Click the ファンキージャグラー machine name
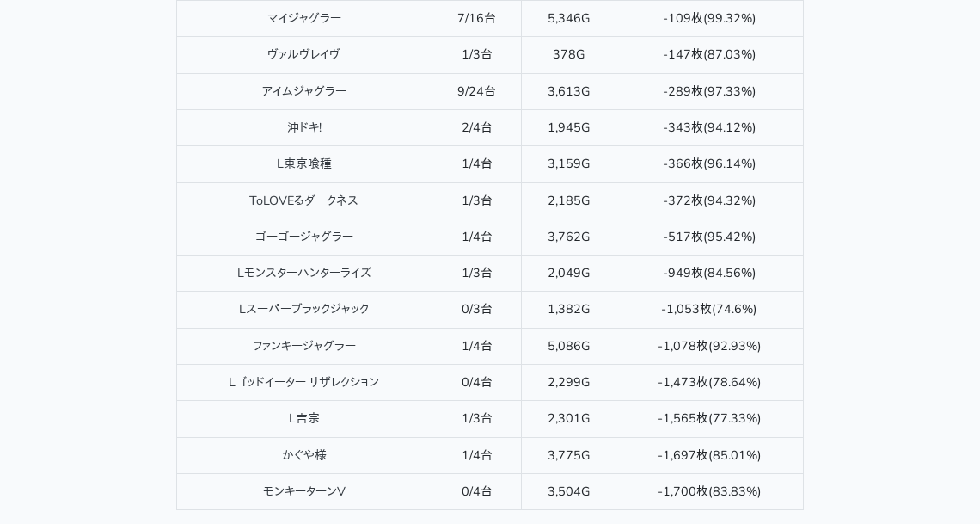Screen dimensions: 980x524 point(303,346)
